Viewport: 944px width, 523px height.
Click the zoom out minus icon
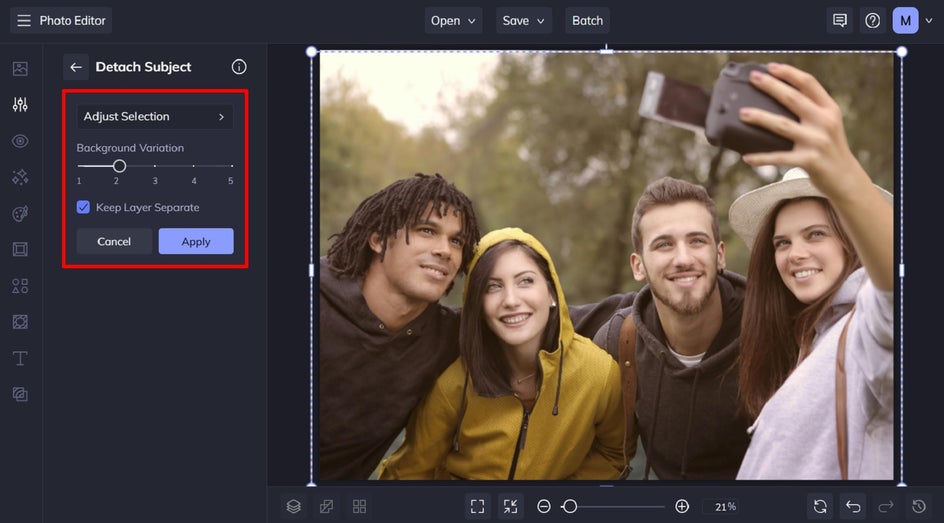click(544, 507)
